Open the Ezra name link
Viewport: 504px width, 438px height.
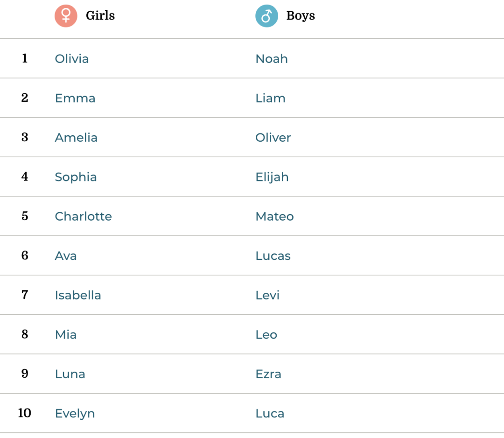pyautogui.click(x=268, y=374)
